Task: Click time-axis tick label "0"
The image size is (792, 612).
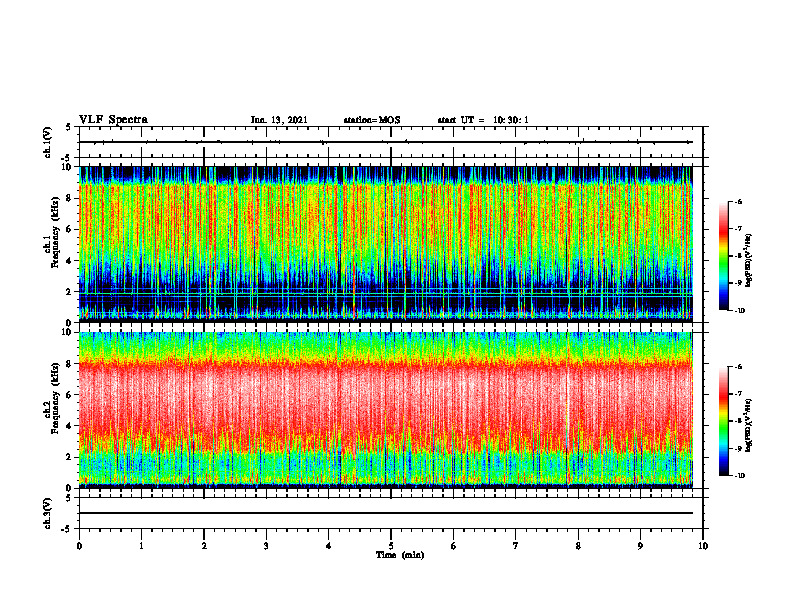Action: pos(79,546)
